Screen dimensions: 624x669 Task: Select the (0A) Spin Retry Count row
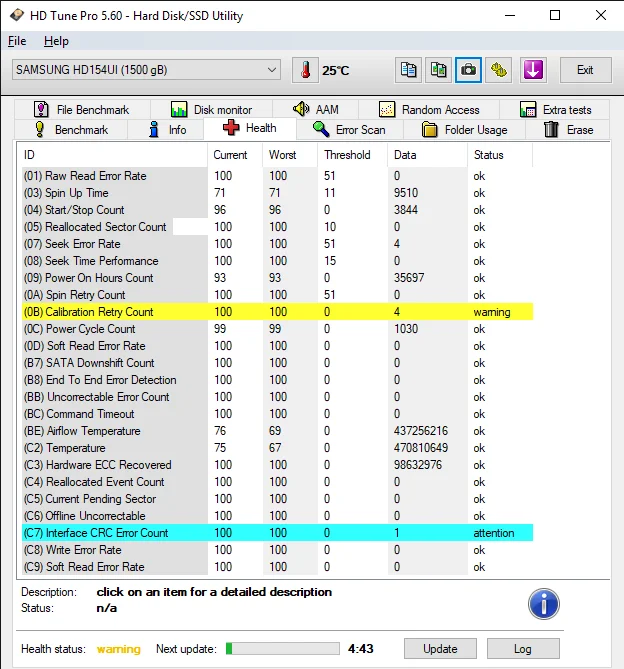[x=277, y=295]
